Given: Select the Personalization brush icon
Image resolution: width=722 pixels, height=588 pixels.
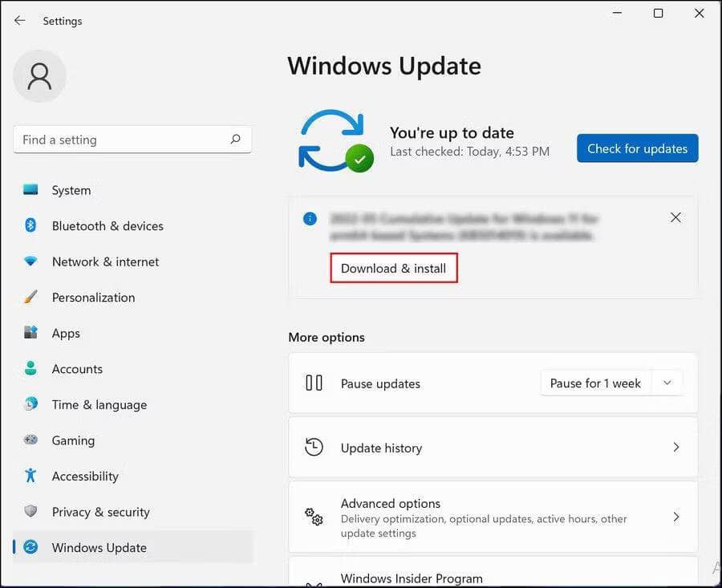Looking at the screenshot, I should [29, 297].
